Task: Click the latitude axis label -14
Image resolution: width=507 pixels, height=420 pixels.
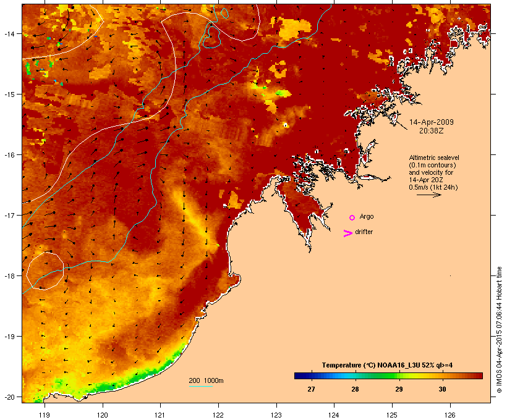Action: coord(9,33)
